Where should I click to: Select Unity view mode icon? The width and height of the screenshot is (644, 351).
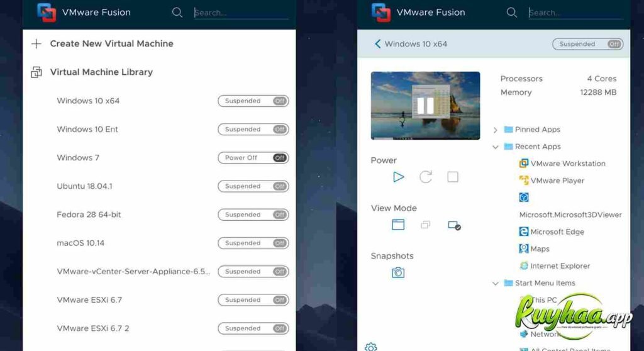[426, 225]
